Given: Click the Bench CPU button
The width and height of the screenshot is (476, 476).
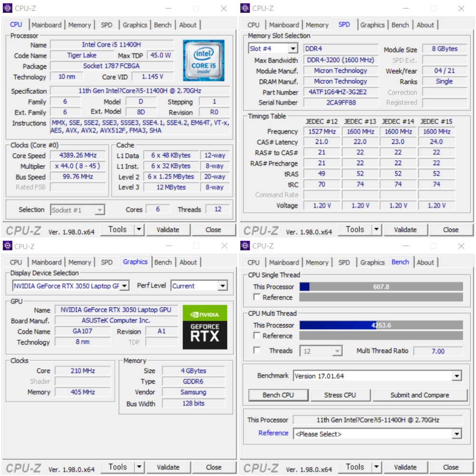Looking at the screenshot, I should [278, 395].
